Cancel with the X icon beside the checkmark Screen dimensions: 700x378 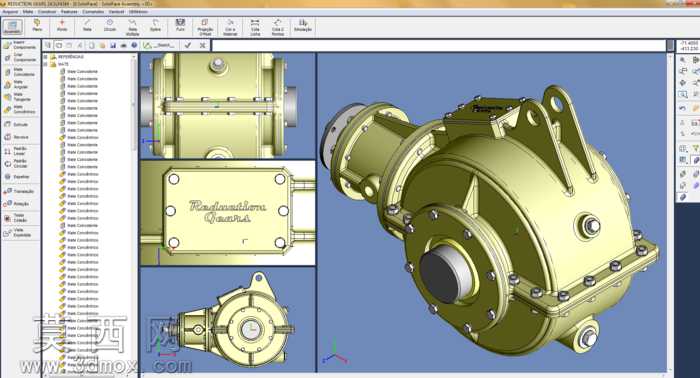203,45
